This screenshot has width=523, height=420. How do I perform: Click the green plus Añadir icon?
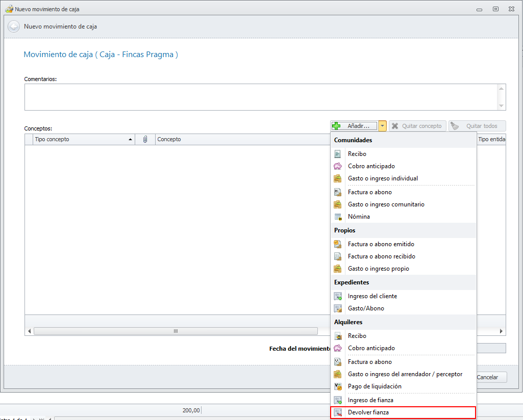[336, 126]
